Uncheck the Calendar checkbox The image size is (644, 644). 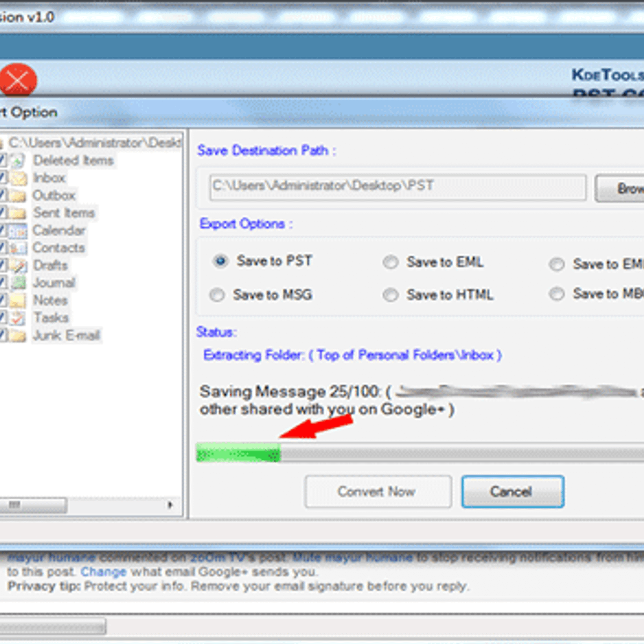[x=3, y=231]
